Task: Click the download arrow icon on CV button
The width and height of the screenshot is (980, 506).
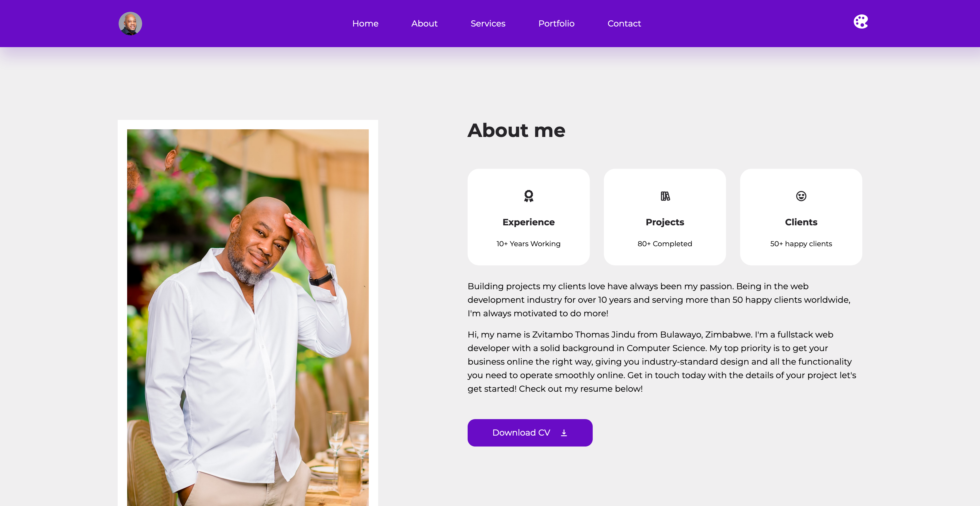Action: click(564, 433)
